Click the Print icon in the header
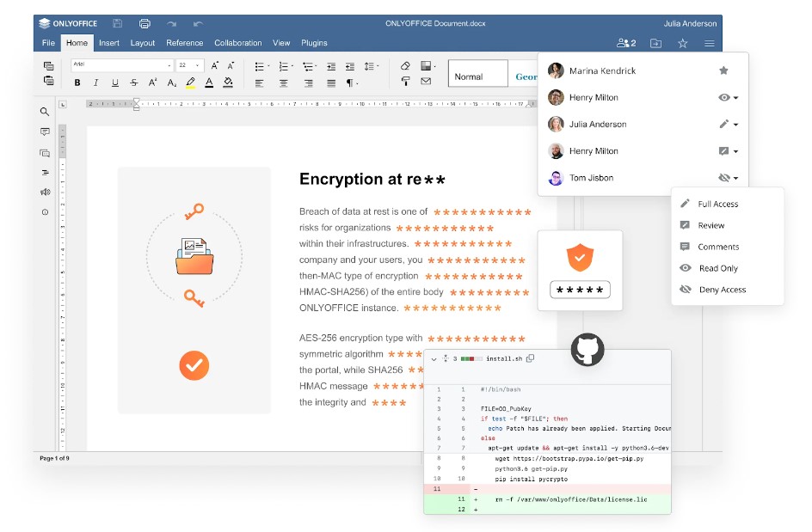Viewport: 812px width, 532px height. point(145,23)
